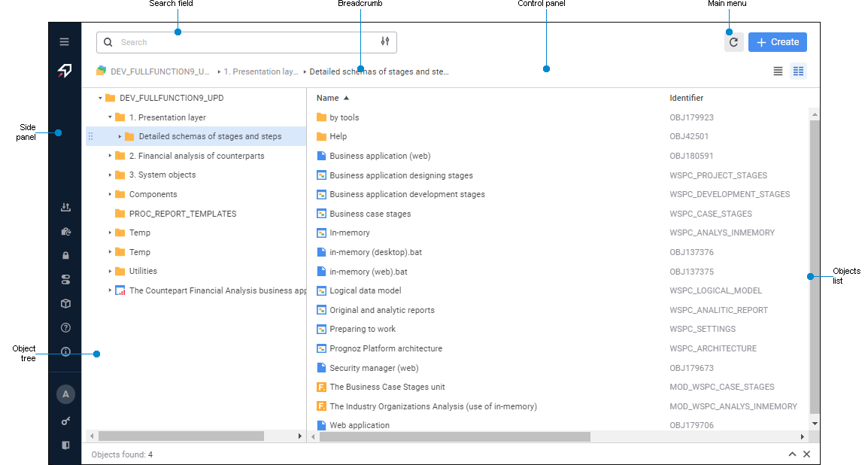The width and height of the screenshot is (868, 465).
Task: Click the lock icon in sidebar
Action: [65, 256]
